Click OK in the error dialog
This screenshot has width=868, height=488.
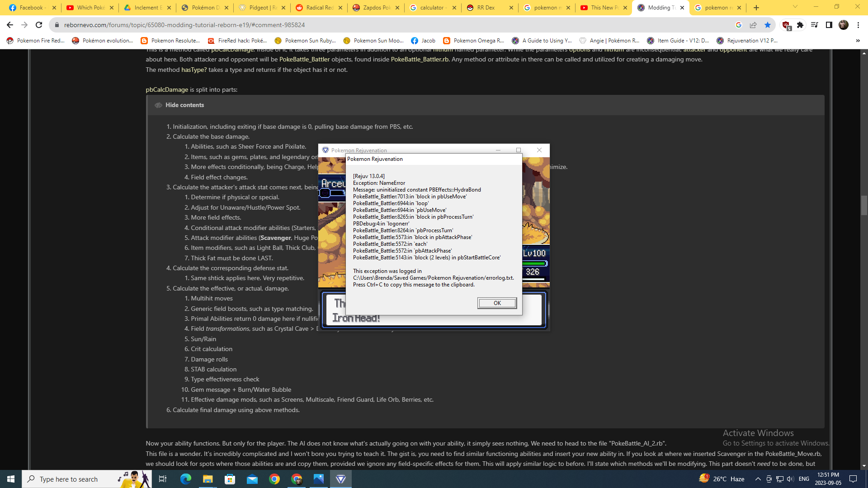pos(497,303)
